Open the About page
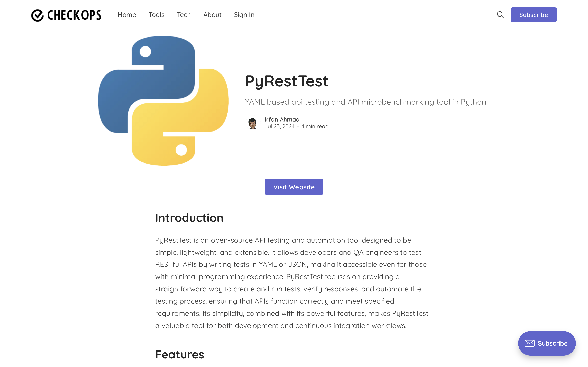Viewport: 588px width, 367px height. click(x=212, y=14)
